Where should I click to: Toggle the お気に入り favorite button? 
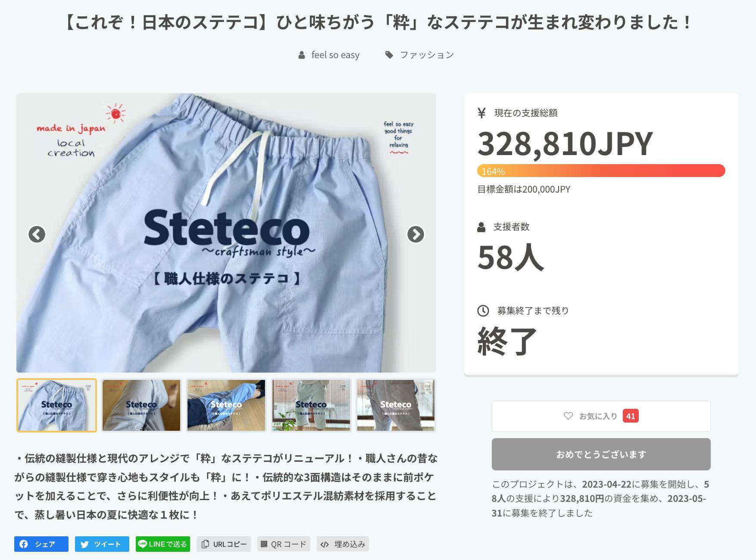point(601,416)
